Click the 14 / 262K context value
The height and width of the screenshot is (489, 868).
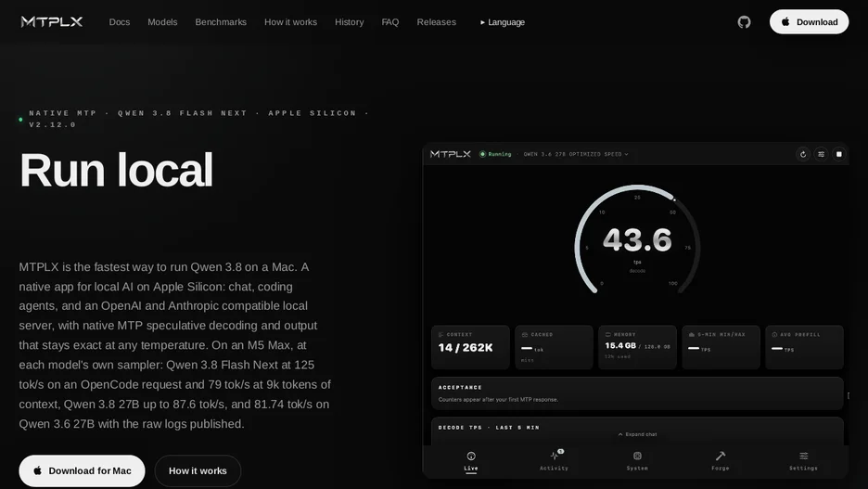[466, 348]
